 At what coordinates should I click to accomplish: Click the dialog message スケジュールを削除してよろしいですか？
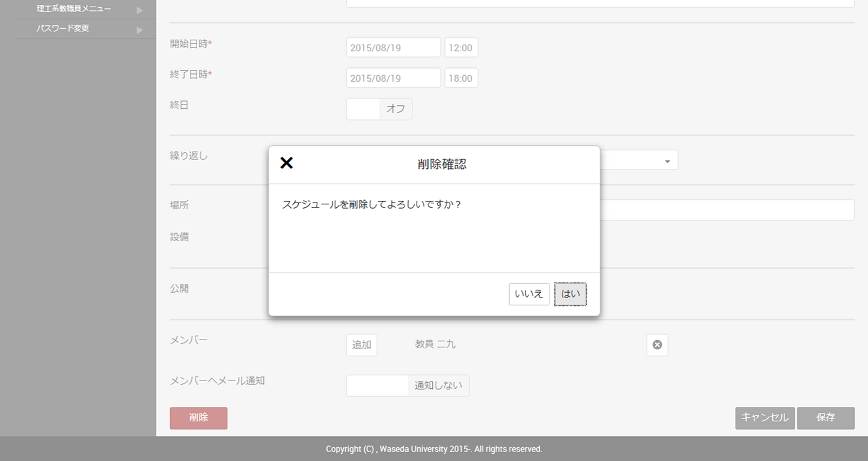[372, 204]
